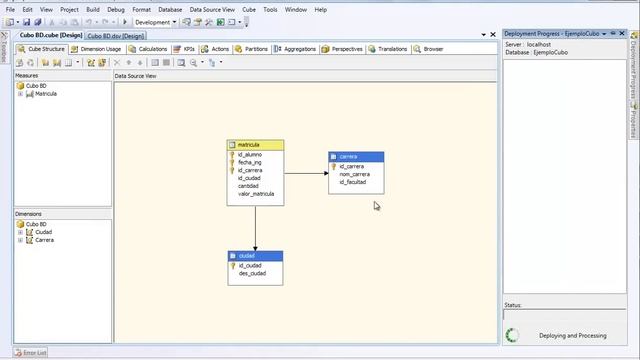
Task: Open the measures view dropdown arrow
Action: pyautogui.click(x=78, y=62)
